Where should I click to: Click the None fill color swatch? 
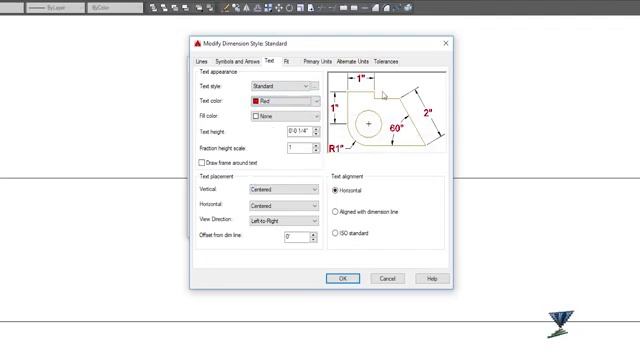coord(256,116)
